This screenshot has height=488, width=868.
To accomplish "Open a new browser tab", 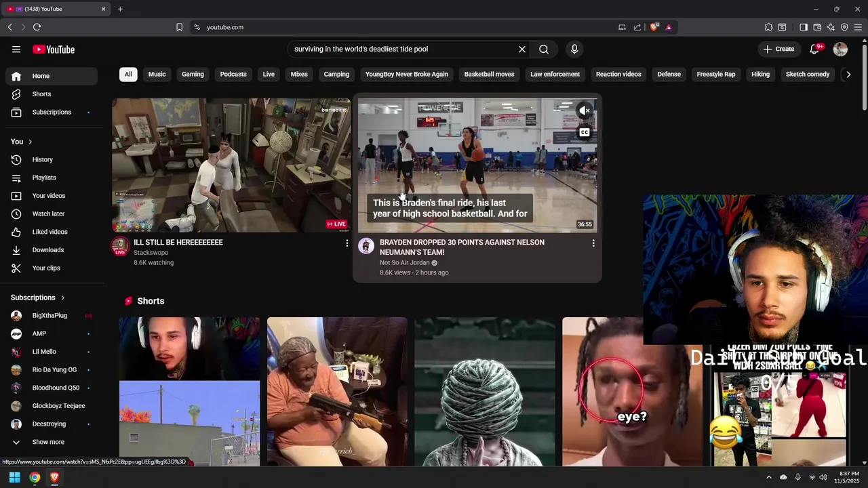I will (x=120, y=9).
